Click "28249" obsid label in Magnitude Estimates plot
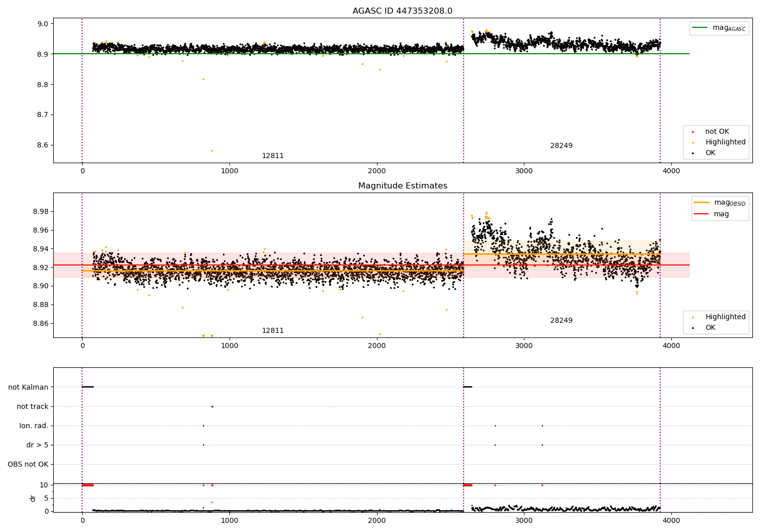This screenshot has height=532, width=760. click(561, 321)
